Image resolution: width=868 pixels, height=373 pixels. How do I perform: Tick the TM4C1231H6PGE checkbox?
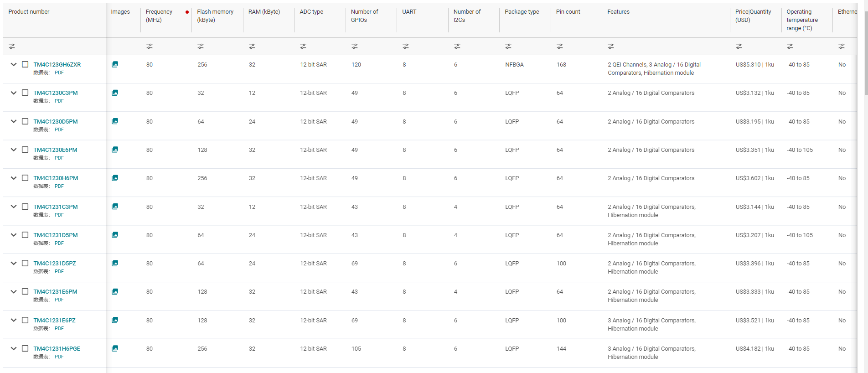point(25,349)
